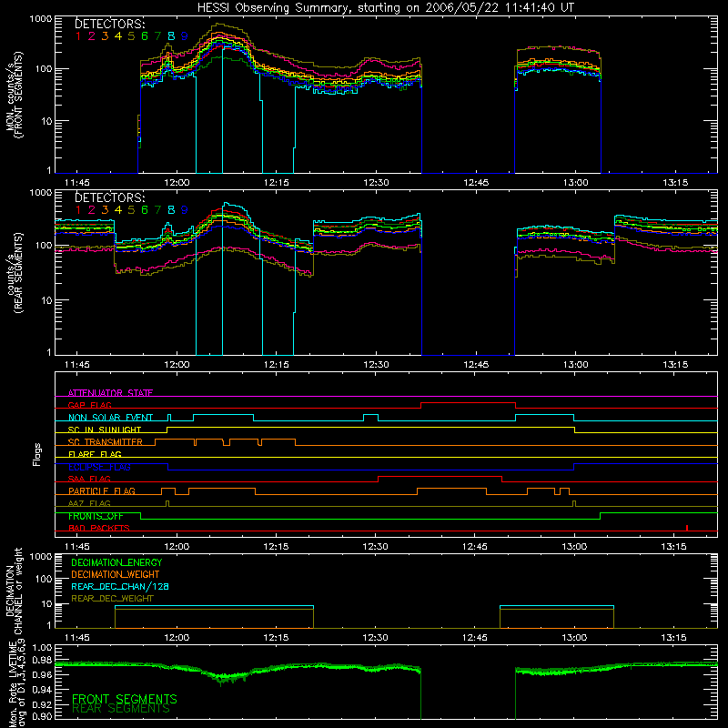Viewport: 728px width, 728px height.
Task: Select the PARTICLE FLAG label
Action: pyautogui.click(x=102, y=490)
